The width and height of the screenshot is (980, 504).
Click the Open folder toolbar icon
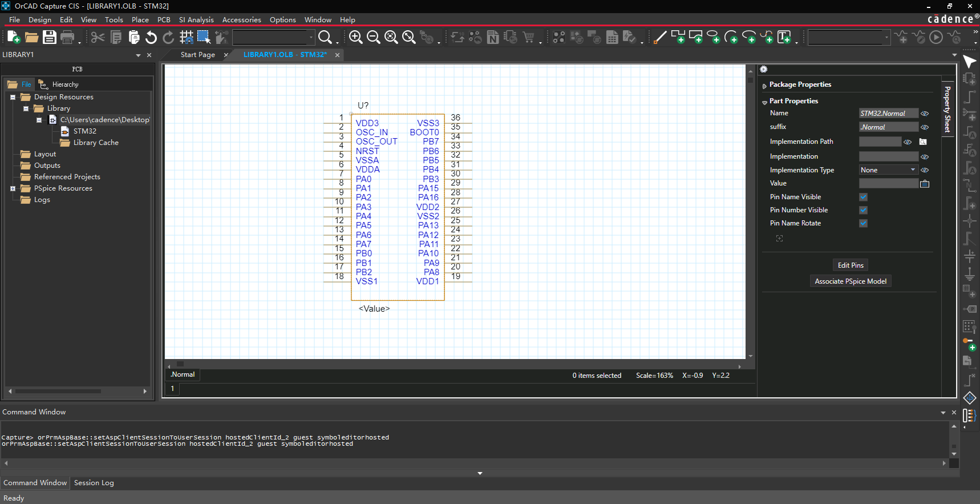31,37
